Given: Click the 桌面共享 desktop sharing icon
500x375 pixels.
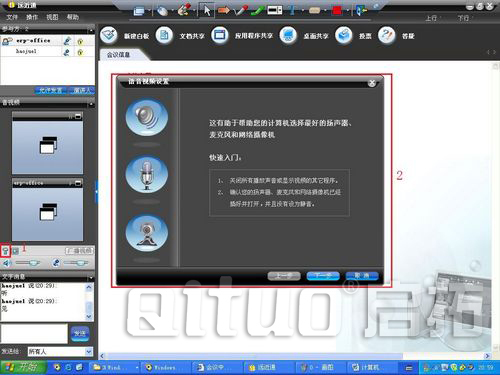Looking at the screenshot, I should (288, 35).
